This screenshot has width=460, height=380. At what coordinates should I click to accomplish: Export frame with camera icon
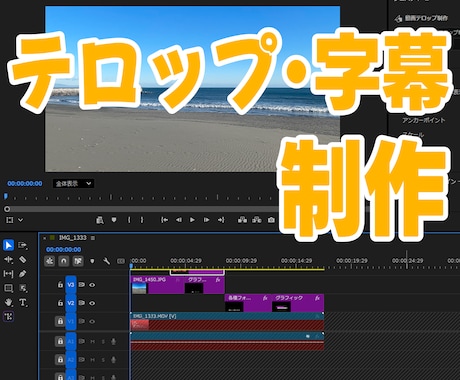[271, 220]
